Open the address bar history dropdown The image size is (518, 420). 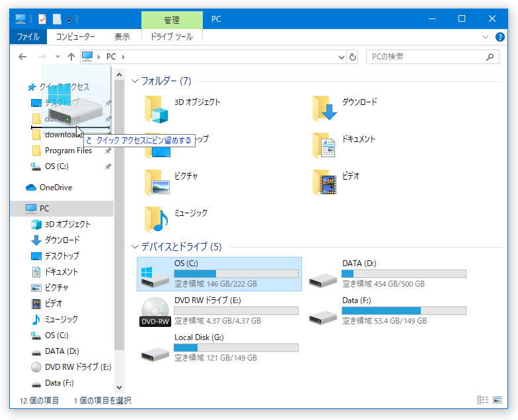342,57
